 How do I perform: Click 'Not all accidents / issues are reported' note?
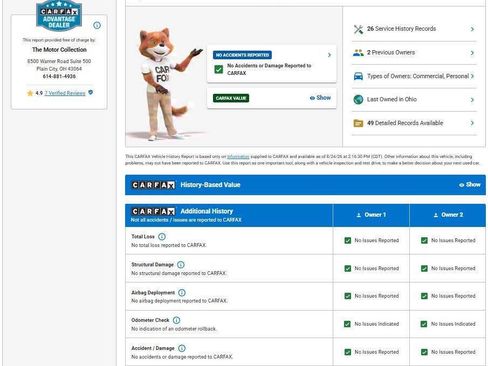[186, 220]
